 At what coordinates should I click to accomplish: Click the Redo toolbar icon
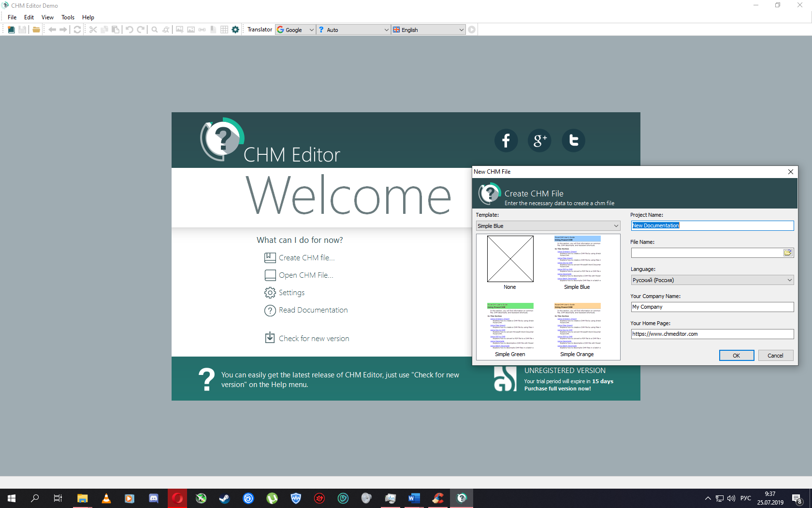pyautogui.click(x=141, y=30)
